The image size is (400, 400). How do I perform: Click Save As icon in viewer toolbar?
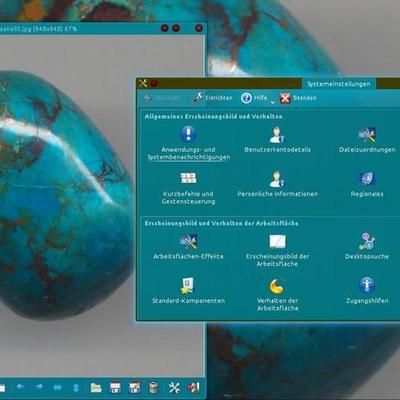134,388
